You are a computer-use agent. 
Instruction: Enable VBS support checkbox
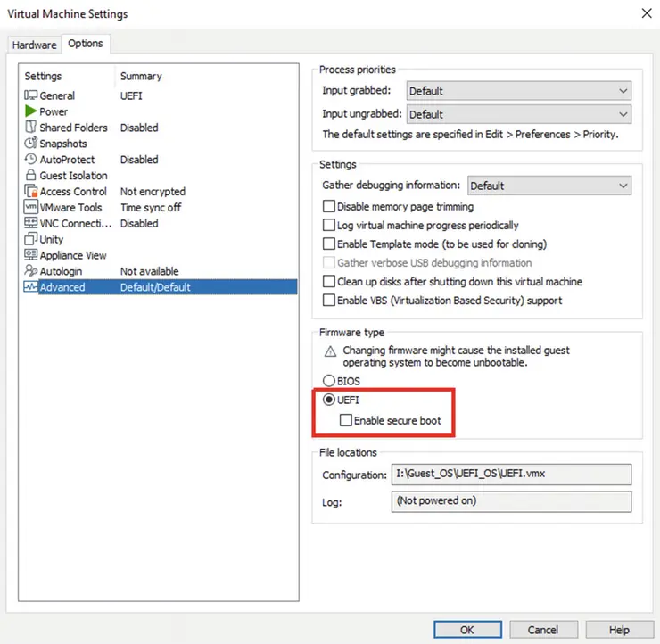(329, 301)
